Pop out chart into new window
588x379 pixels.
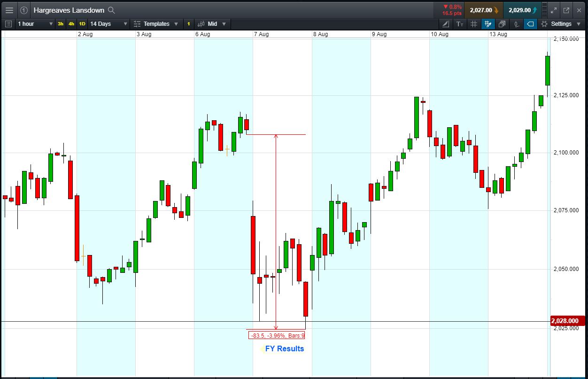pos(566,10)
